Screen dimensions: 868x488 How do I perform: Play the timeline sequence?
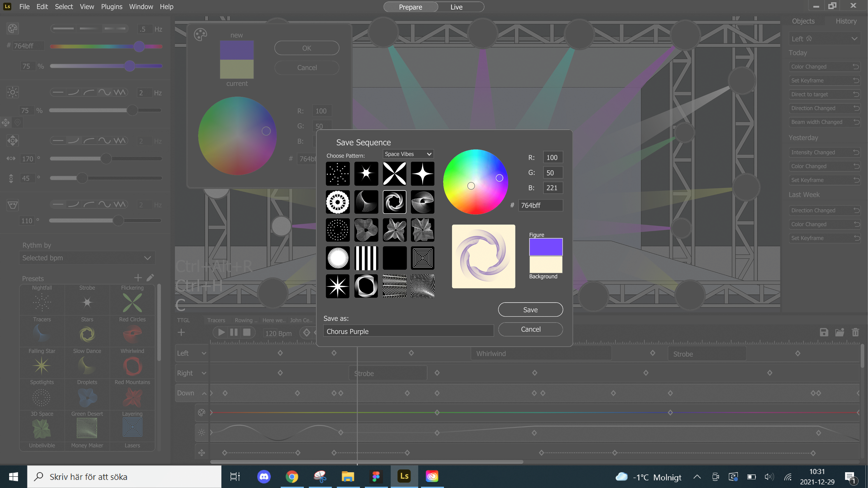[221, 332]
